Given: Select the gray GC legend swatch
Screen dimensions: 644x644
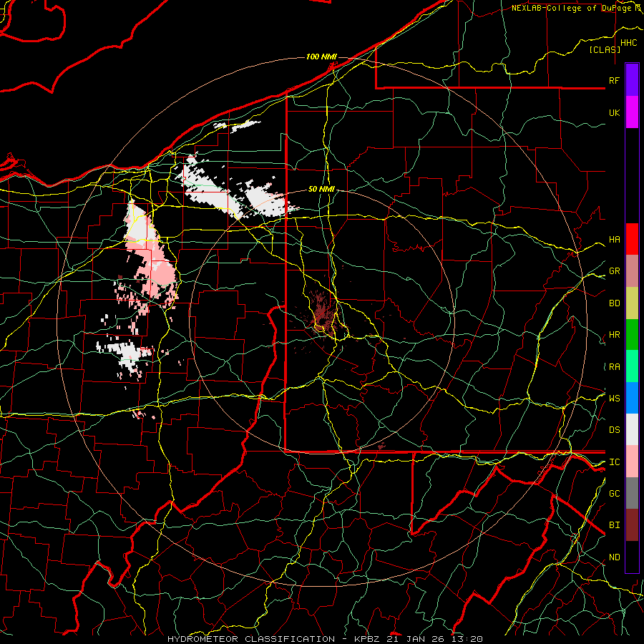Looking at the screenshot, I should coord(632,493).
